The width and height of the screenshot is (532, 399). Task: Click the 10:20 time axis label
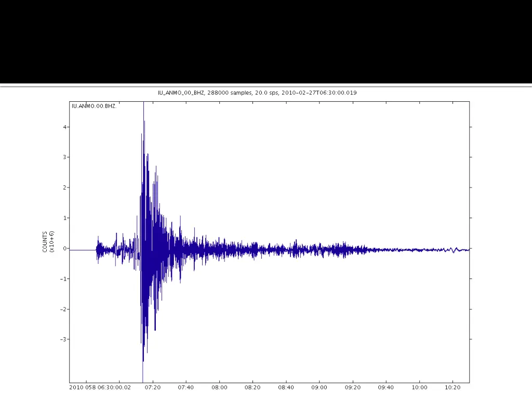(453, 388)
